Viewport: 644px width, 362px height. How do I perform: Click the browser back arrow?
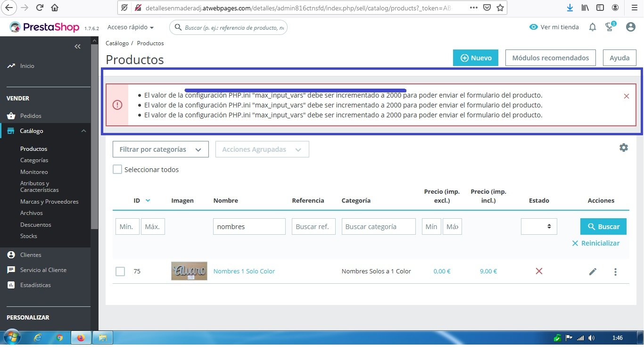8,8
